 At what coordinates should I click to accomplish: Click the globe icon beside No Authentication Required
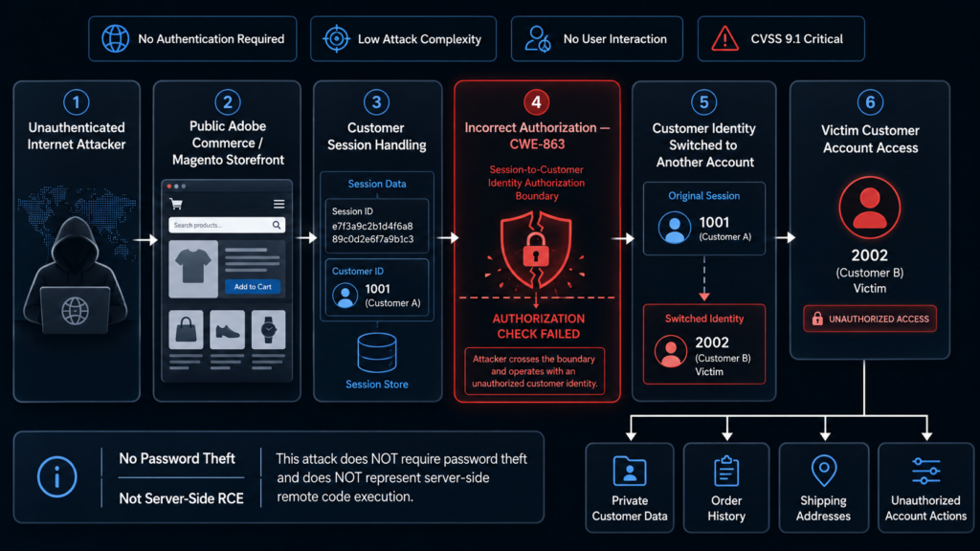[x=116, y=38]
